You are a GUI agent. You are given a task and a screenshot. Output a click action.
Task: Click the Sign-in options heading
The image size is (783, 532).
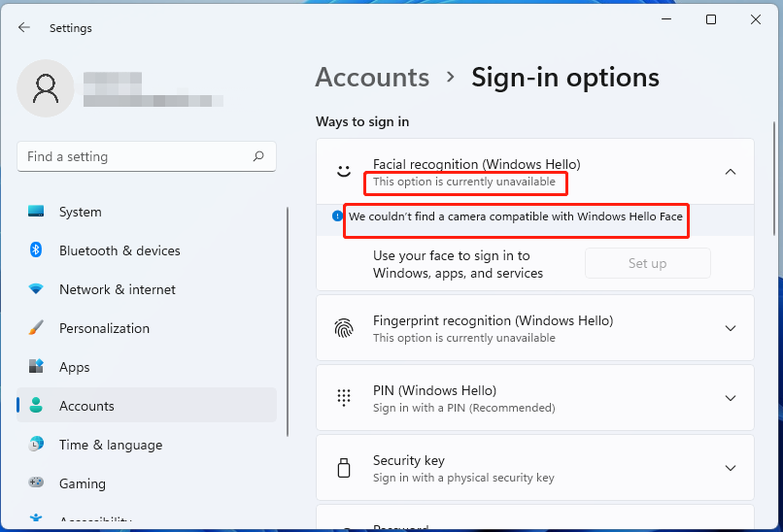[565, 78]
